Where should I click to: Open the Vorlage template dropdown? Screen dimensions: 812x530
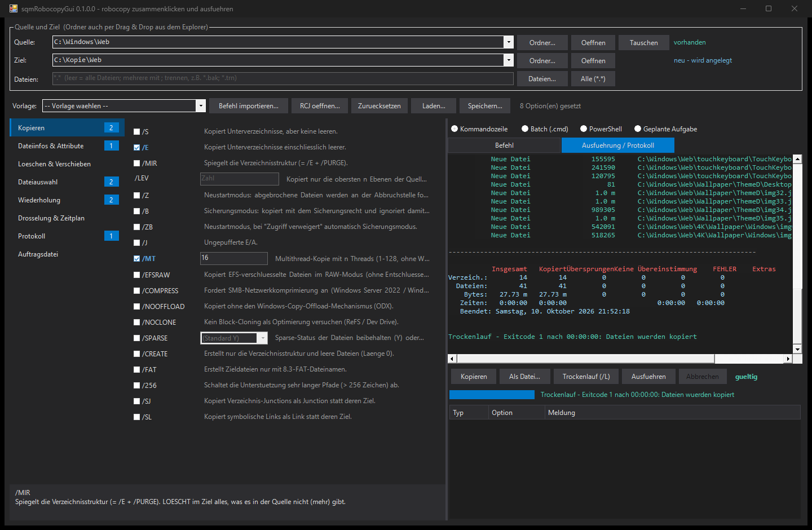pyautogui.click(x=200, y=105)
